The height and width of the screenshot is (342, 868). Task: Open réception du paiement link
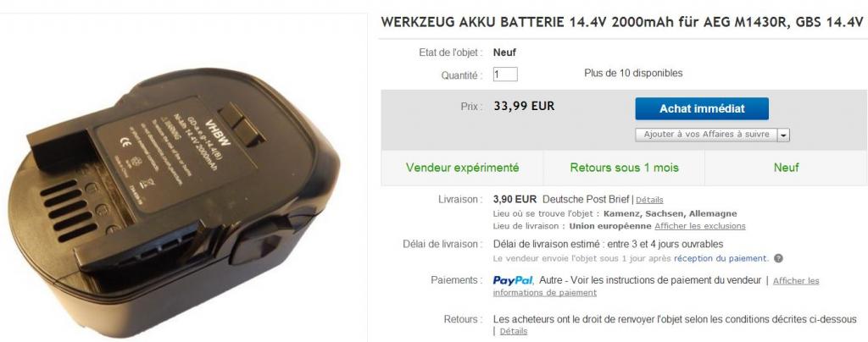coord(721,258)
